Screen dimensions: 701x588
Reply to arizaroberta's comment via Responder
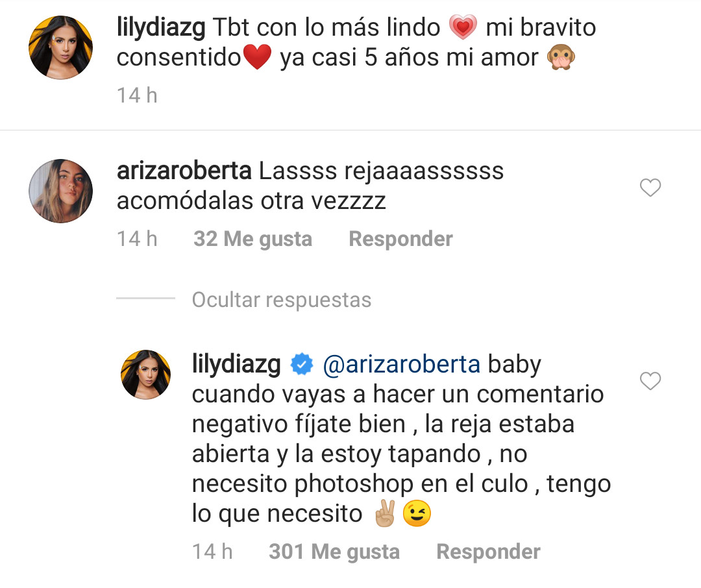[x=400, y=239]
